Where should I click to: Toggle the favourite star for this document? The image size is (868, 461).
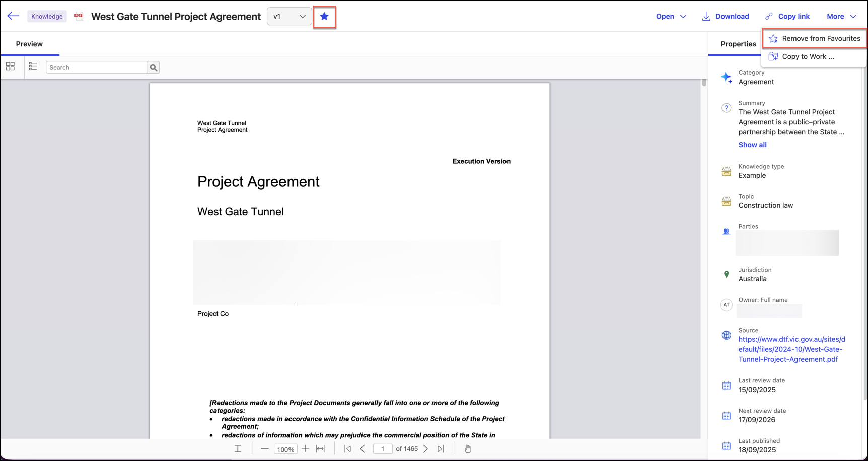324,17
